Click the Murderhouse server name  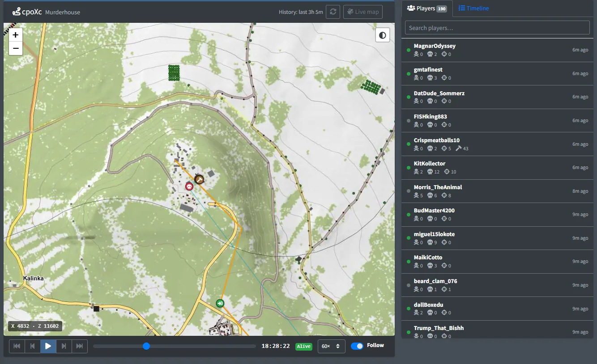(x=63, y=13)
